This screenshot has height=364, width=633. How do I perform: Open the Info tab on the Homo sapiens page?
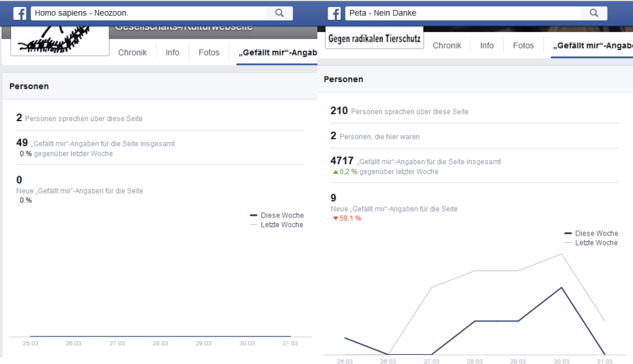click(x=172, y=53)
